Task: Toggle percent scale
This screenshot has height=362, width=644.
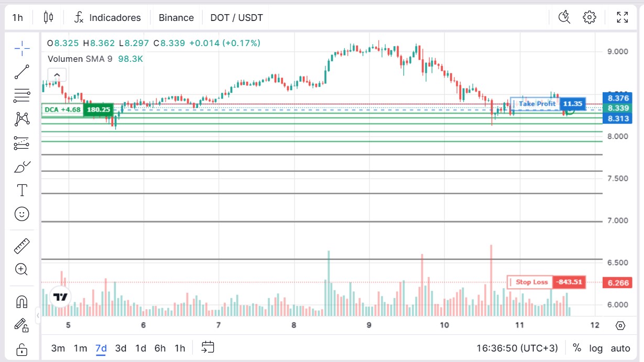Action: [x=577, y=348]
